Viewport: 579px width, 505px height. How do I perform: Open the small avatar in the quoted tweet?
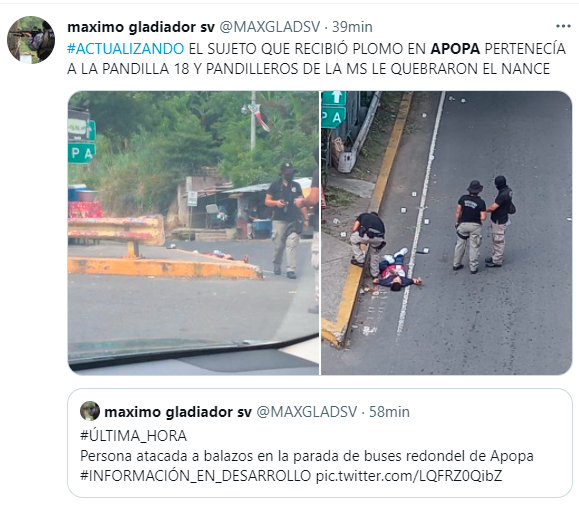pos(90,411)
